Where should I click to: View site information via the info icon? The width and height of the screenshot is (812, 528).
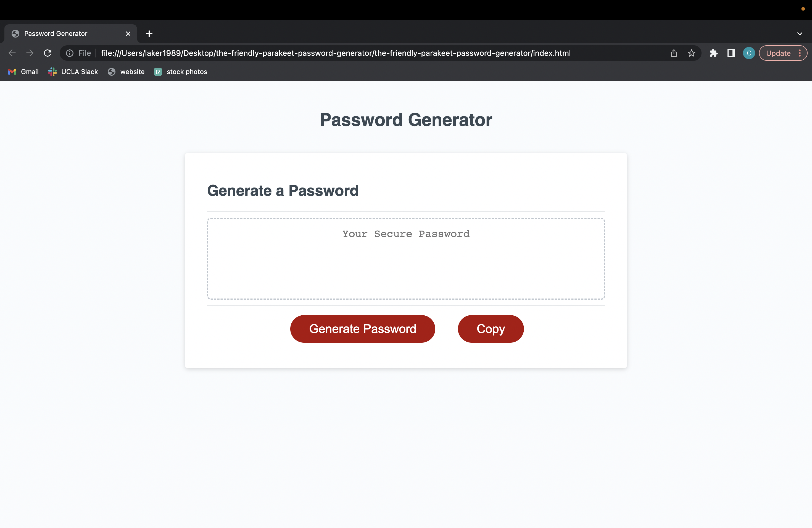coord(69,53)
